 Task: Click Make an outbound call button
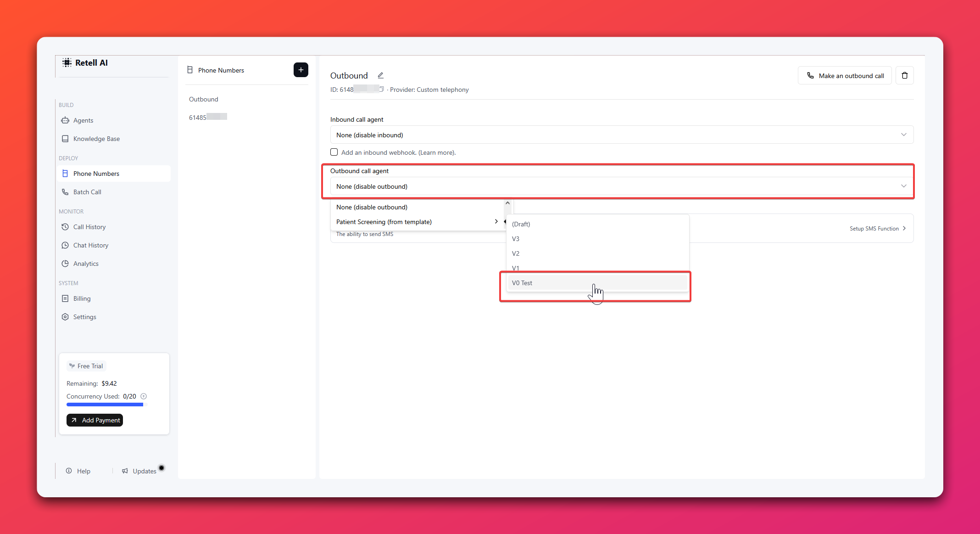point(845,75)
